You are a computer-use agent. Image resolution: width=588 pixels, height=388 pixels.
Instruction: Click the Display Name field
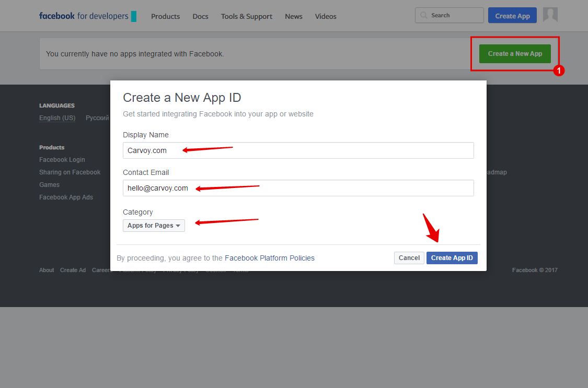pos(298,150)
